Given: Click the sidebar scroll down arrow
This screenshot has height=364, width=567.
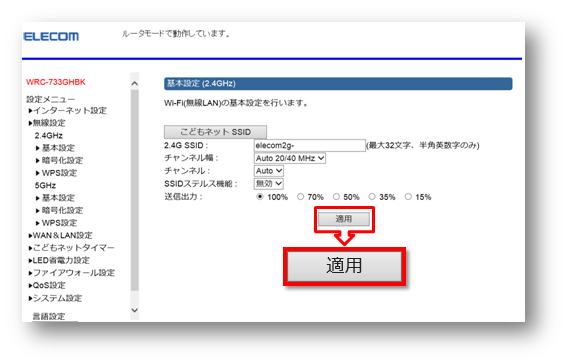Looking at the screenshot, I should coord(135,310).
